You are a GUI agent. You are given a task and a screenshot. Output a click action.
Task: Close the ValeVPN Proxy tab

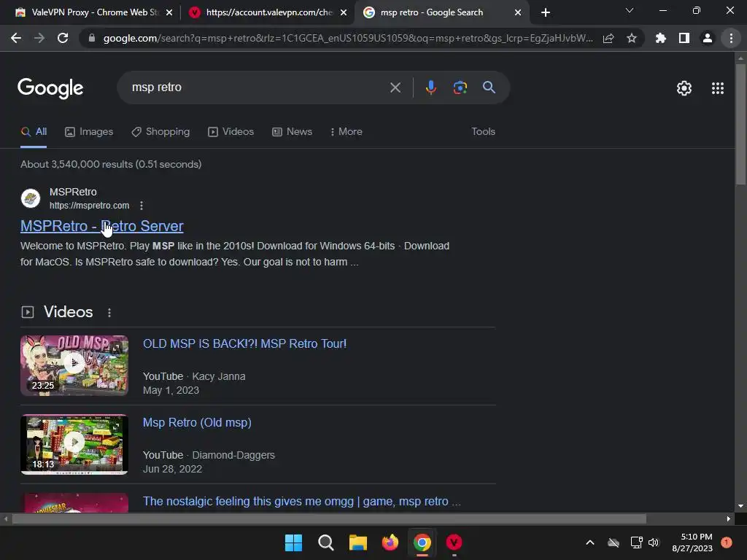(x=169, y=12)
